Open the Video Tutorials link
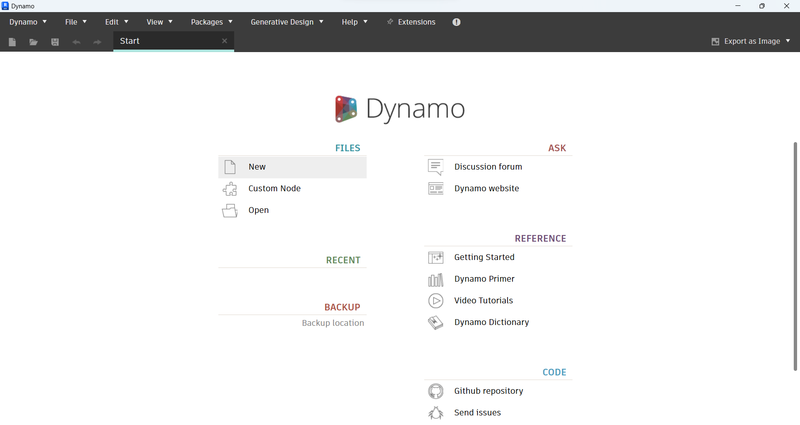This screenshot has width=800, height=425. [x=484, y=301]
